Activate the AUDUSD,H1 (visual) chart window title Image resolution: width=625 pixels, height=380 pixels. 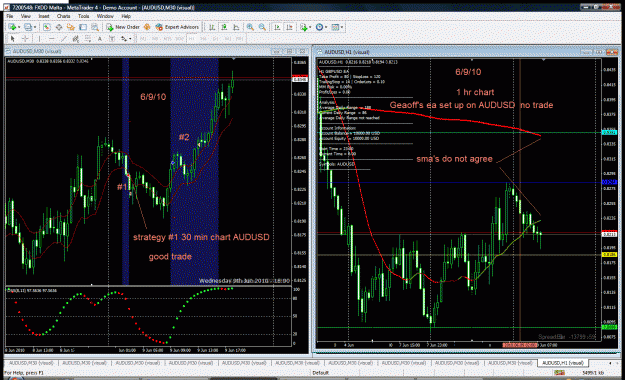point(347,52)
